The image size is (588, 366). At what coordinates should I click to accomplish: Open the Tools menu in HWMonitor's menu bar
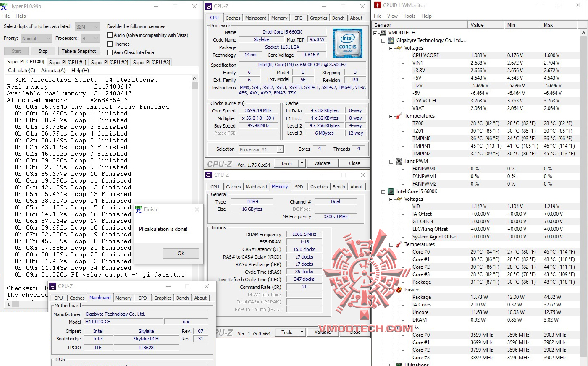pos(409,16)
